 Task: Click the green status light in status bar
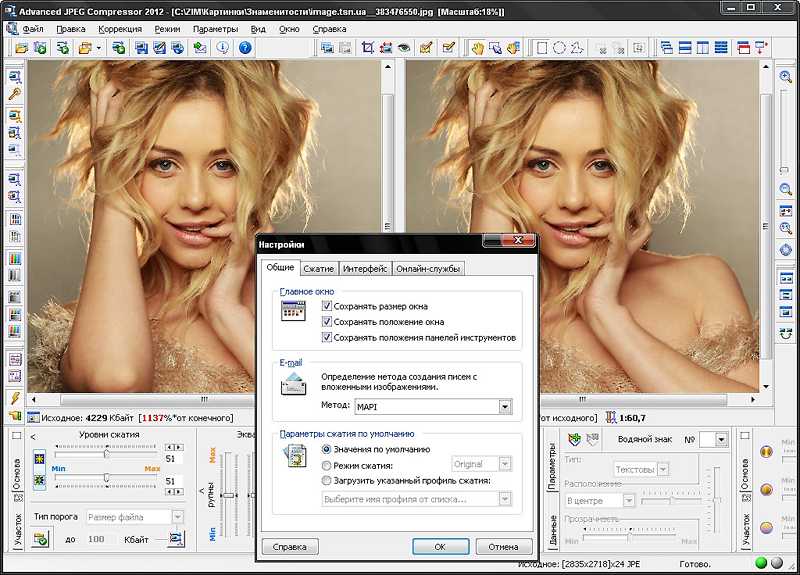[x=761, y=563]
